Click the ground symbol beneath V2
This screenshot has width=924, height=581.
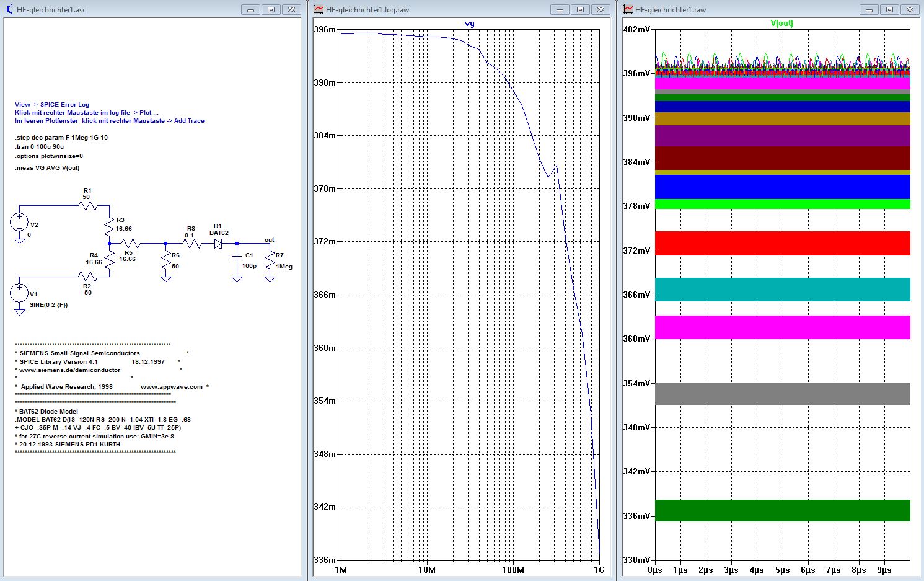19,241
